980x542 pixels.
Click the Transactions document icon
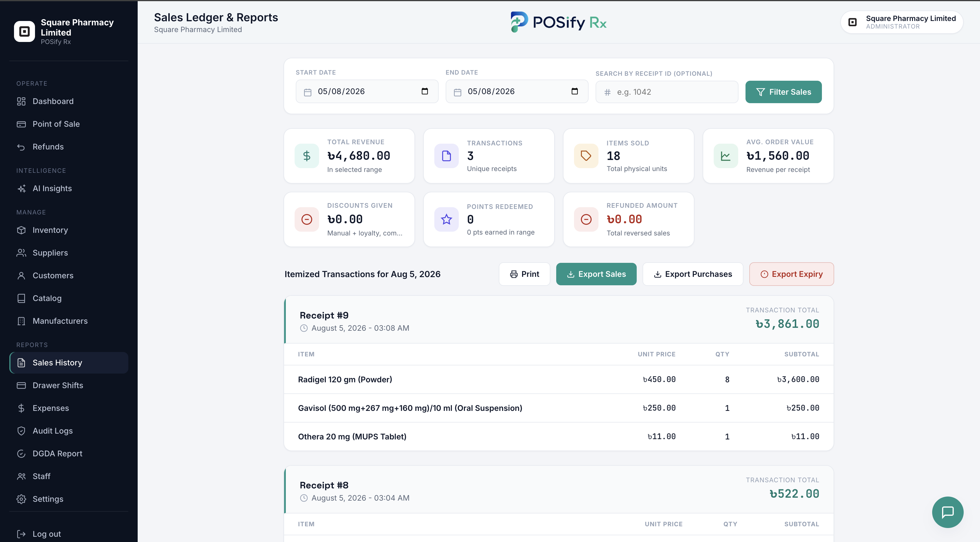pos(446,156)
